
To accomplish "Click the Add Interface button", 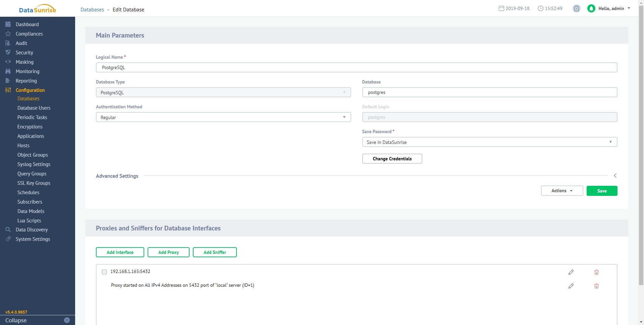I will point(120,252).
